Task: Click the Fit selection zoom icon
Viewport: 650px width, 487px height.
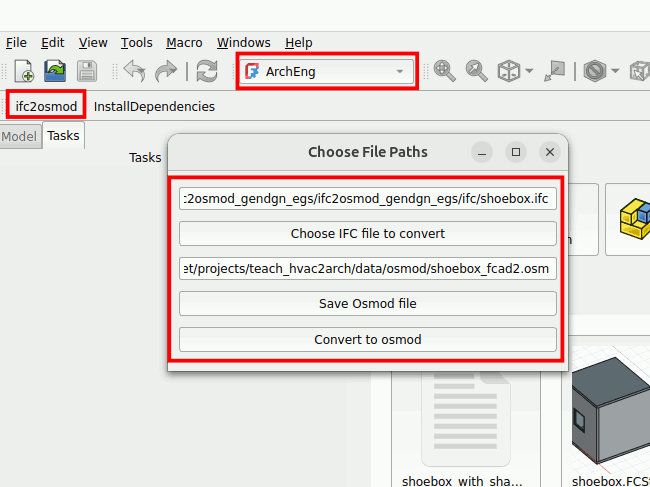Action: (476, 72)
